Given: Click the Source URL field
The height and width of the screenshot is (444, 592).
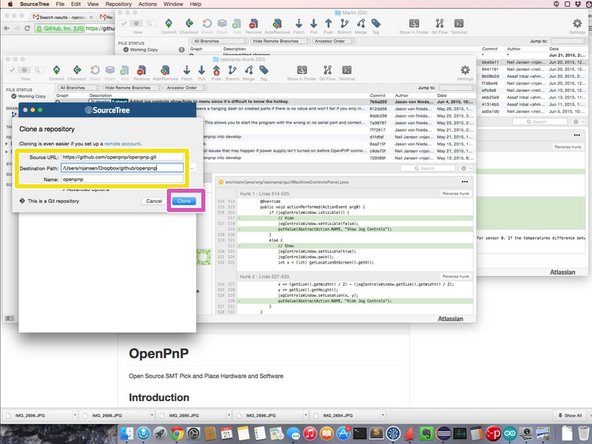Looking at the screenshot, I should click(x=122, y=157).
